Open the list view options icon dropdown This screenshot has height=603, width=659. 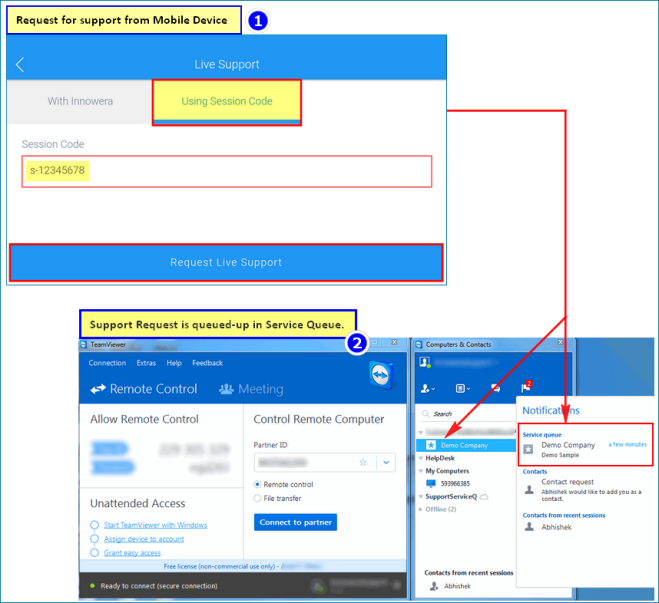click(x=463, y=389)
